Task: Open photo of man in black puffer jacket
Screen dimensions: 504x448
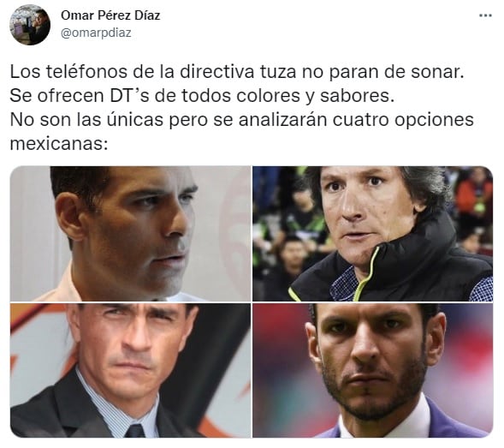Action: tap(372, 234)
